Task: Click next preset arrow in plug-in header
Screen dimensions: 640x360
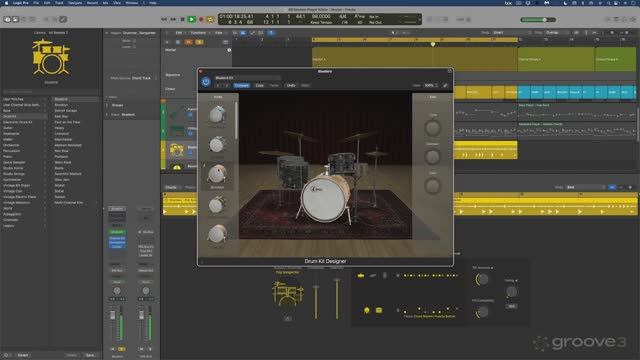Action: (227, 86)
